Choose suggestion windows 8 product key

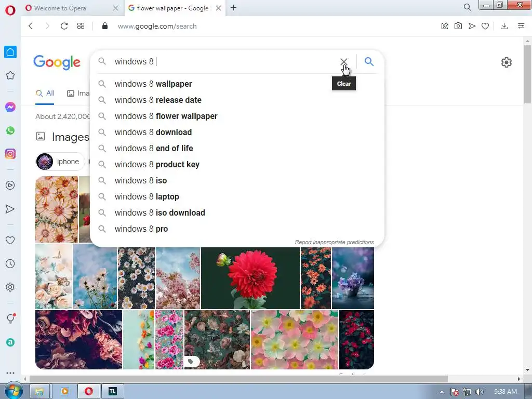237,165
